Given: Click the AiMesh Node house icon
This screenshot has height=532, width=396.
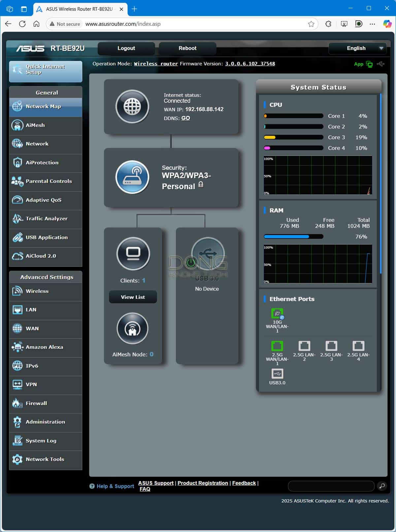Looking at the screenshot, I should point(133,329).
